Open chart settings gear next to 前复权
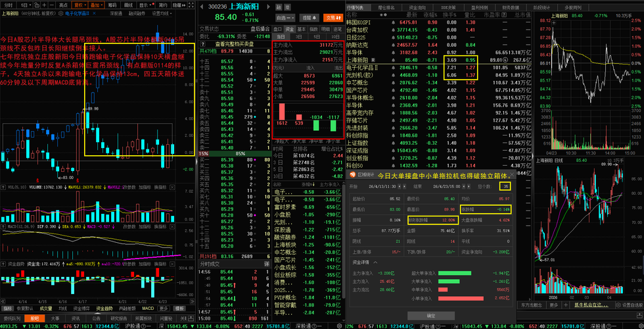 [x=60, y=13]
